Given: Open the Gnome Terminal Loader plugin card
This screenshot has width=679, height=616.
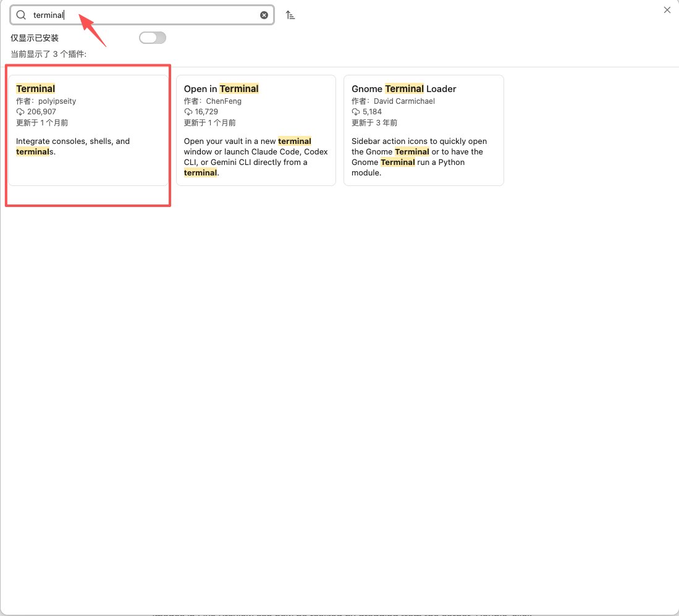Looking at the screenshot, I should [423, 130].
